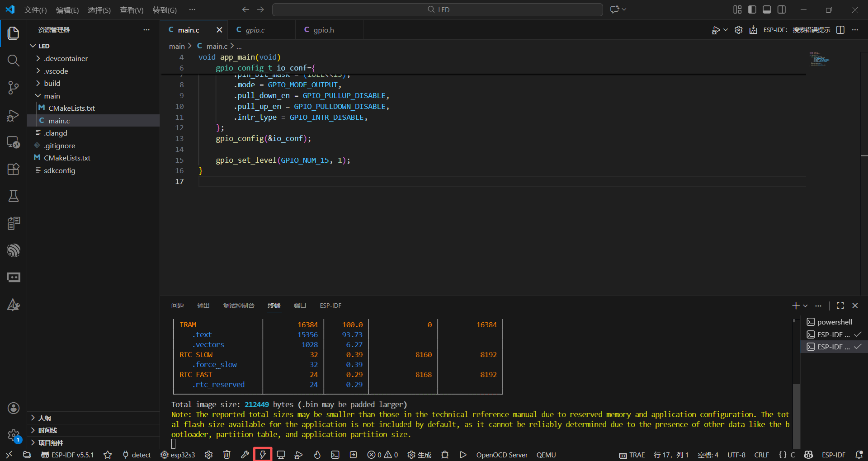
Task: Switch to the ESP-IDF panel tab
Action: pos(330,306)
